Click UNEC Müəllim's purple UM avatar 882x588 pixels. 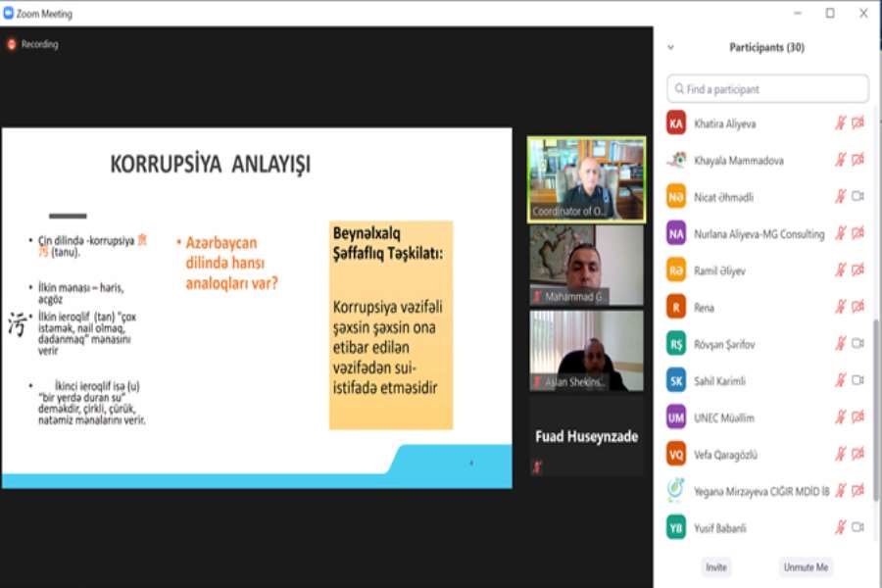click(676, 417)
